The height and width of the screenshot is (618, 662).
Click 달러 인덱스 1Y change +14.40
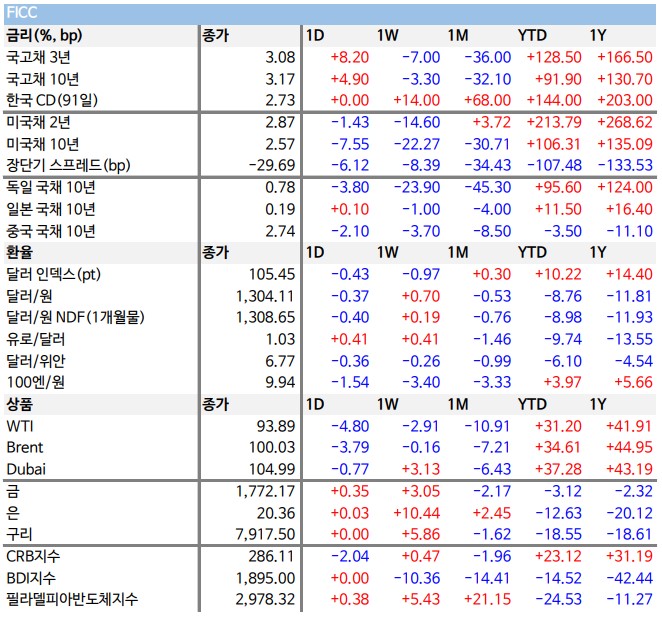tap(629, 274)
